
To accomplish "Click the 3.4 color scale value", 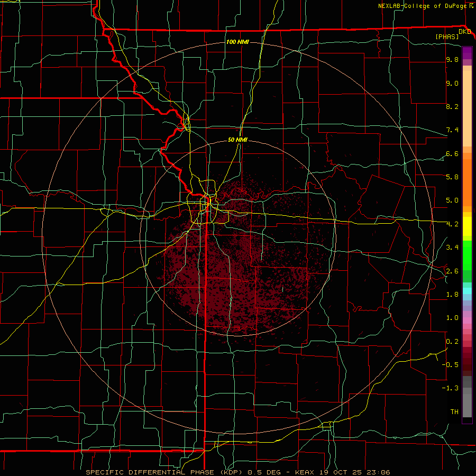I will pos(452,248).
